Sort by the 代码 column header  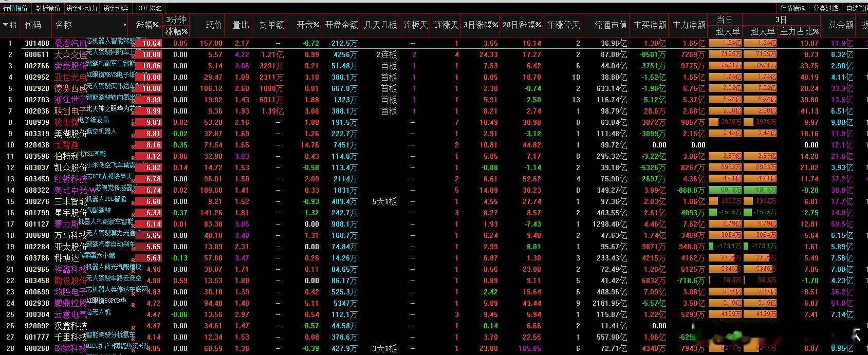(33, 25)
